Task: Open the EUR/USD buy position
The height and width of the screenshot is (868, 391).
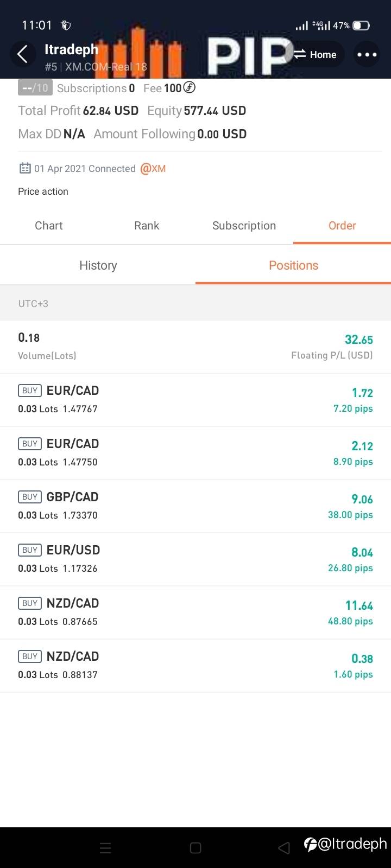Action: click(195, 559)
